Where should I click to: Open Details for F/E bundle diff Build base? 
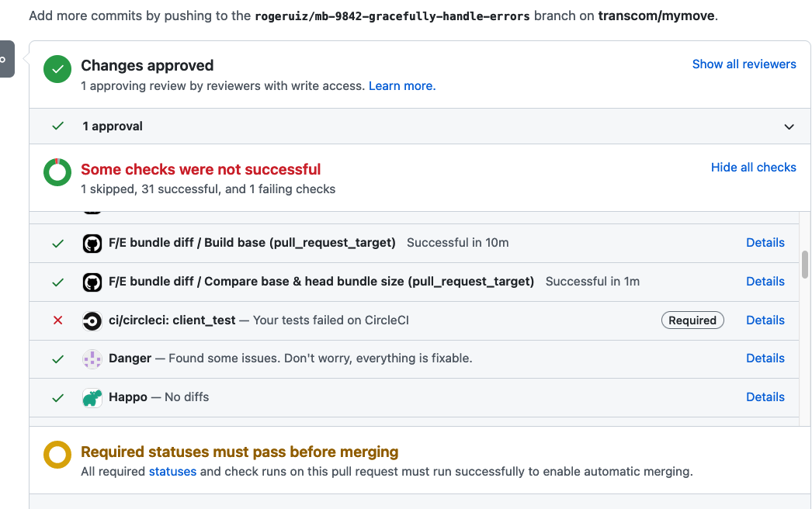765,242
